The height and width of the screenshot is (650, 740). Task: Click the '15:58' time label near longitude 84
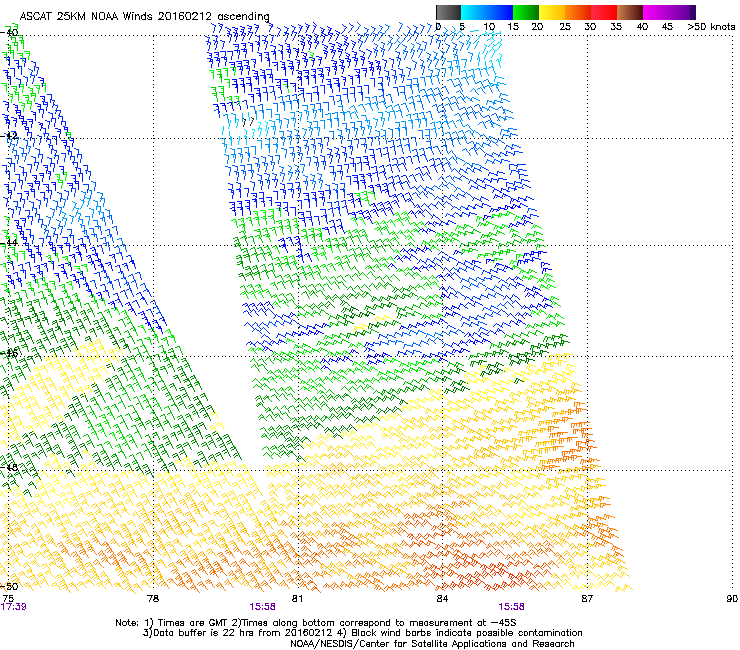[512, 607]
